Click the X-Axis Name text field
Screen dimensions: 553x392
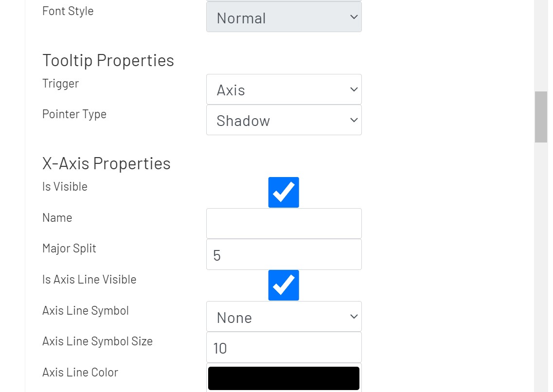click(284, 223)
